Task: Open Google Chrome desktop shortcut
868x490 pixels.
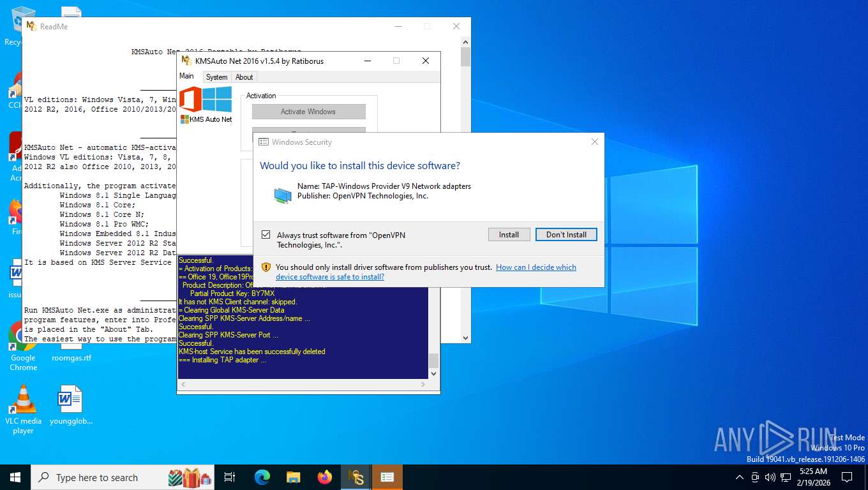Action: [23, 346]
